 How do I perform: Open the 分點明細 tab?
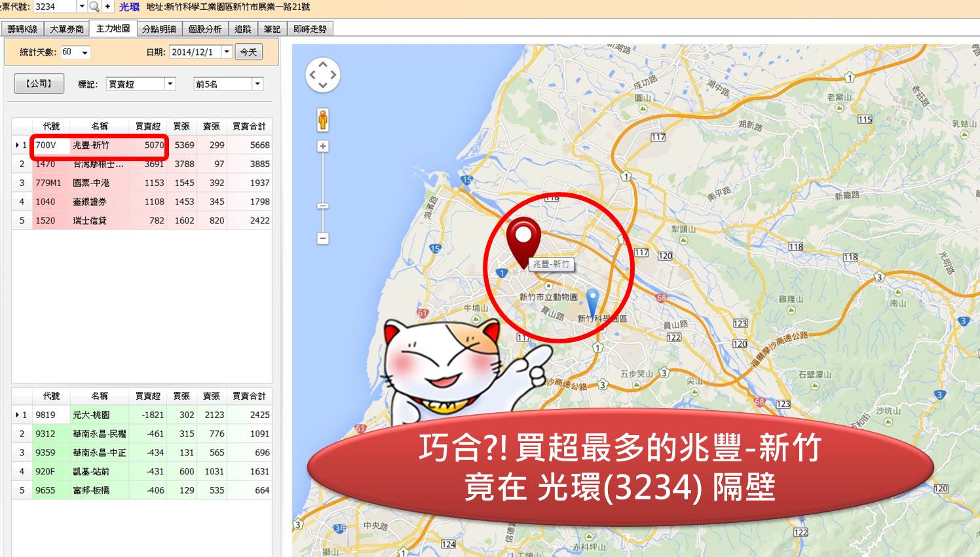tap(159, 29)
